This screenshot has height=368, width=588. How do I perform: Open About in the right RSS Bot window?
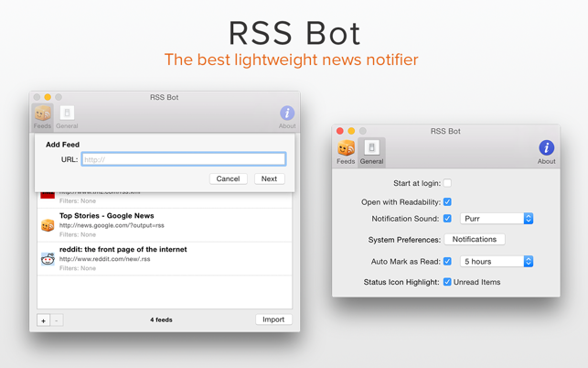click(x=546, y=151)
